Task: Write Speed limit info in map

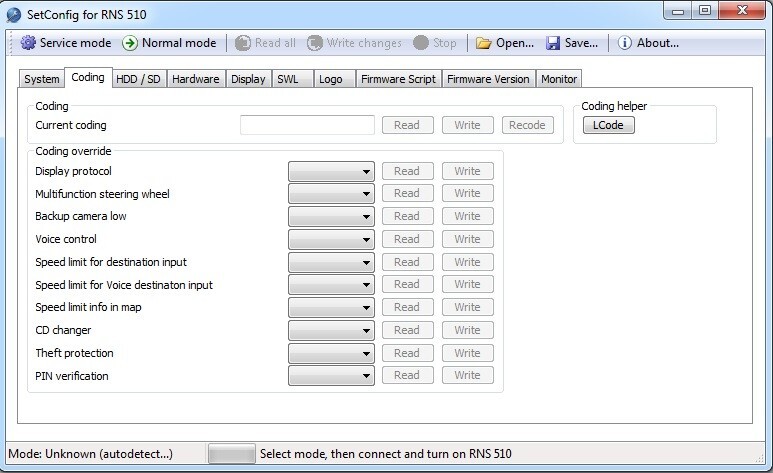Action: (x=467, y=307)
